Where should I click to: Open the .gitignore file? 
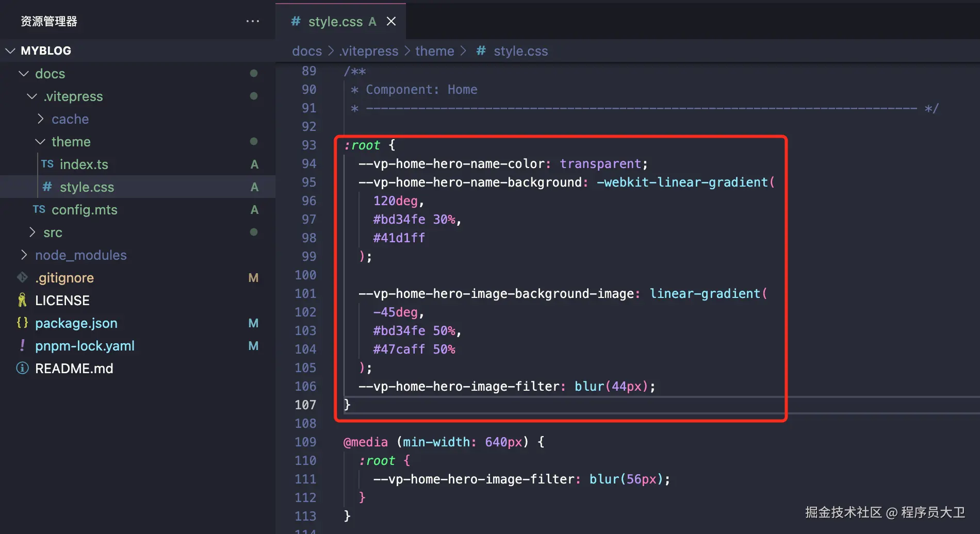[x=64, y=277]
